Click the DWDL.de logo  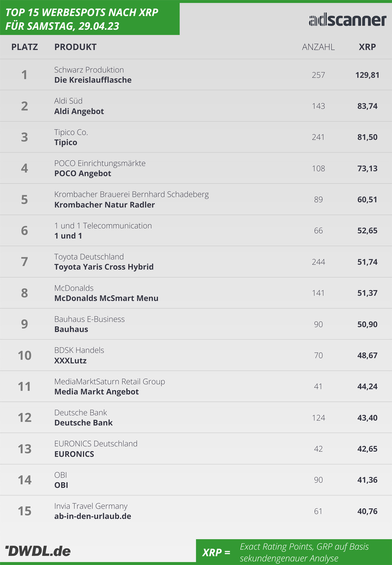38,551
